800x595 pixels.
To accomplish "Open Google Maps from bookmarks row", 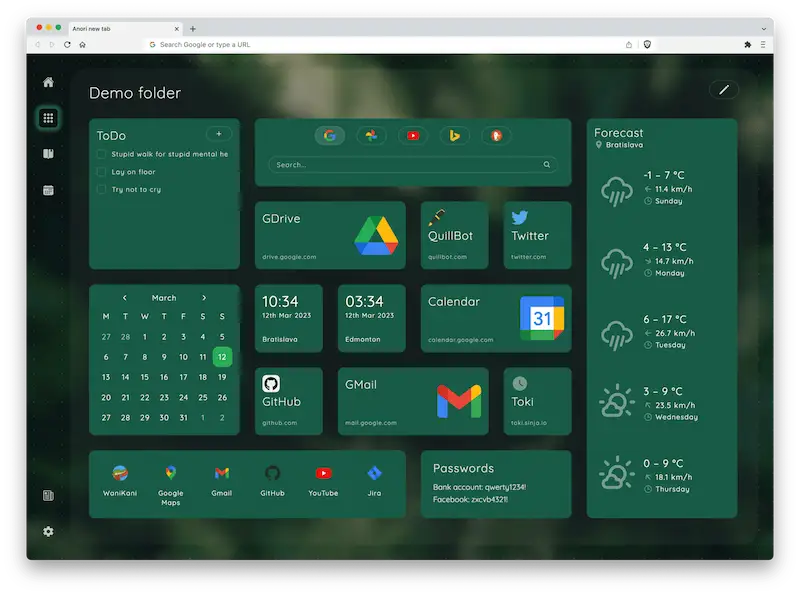I will pyautogui.click(x=171, y=486).
